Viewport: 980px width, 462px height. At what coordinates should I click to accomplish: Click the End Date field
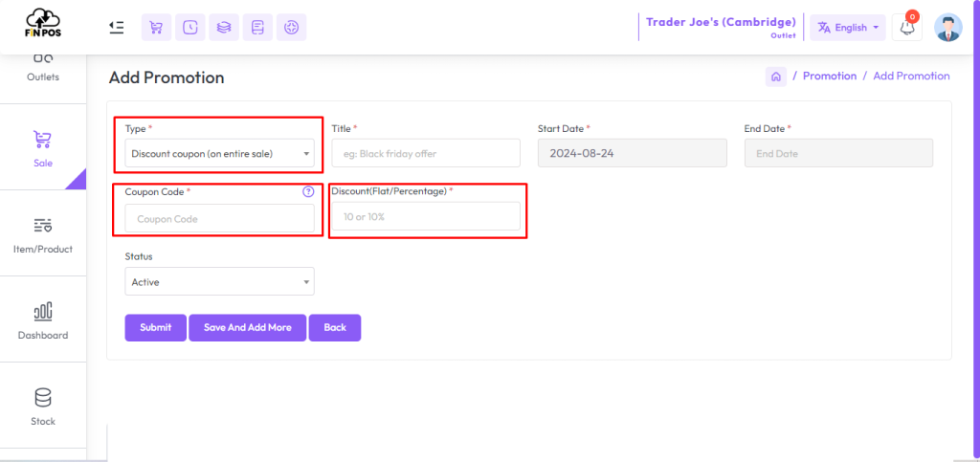[838, 153]
